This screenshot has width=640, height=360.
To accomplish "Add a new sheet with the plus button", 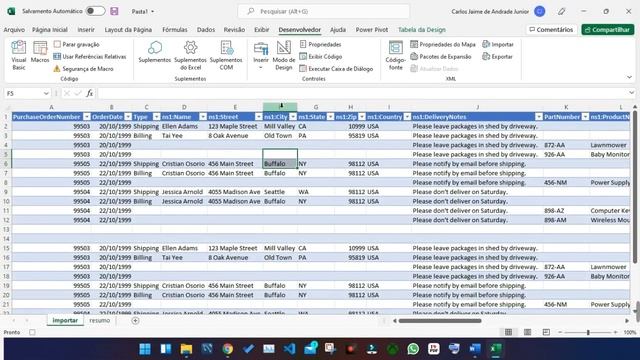I will pos(135,320).
